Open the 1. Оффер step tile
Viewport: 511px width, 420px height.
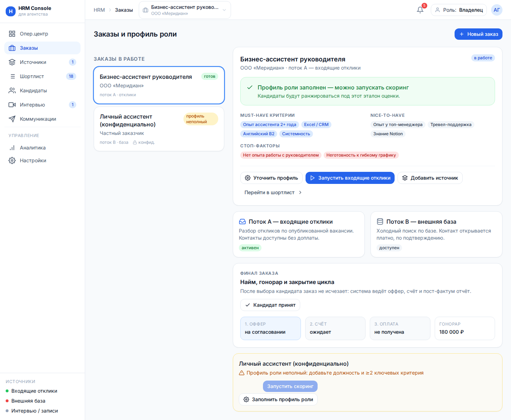[x=270, y=328]
